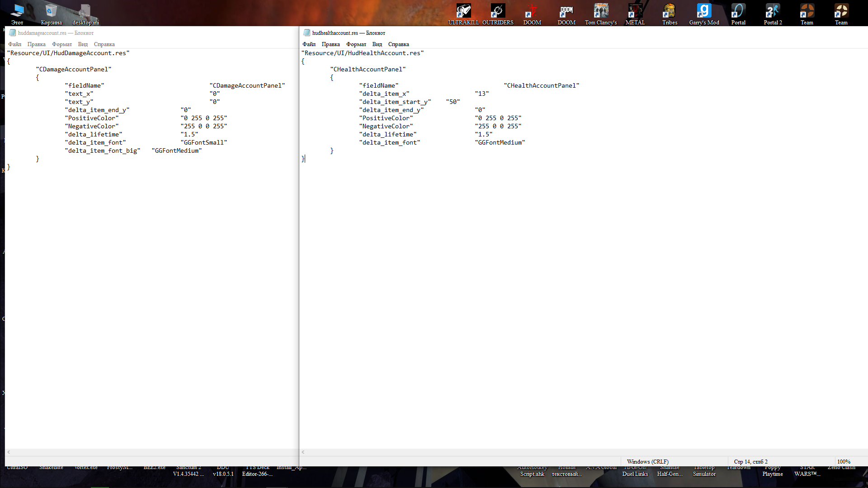Open Формат menu in hudhealthaccount window
This screenshot has width=868, height=488.
tap(356, 44)
